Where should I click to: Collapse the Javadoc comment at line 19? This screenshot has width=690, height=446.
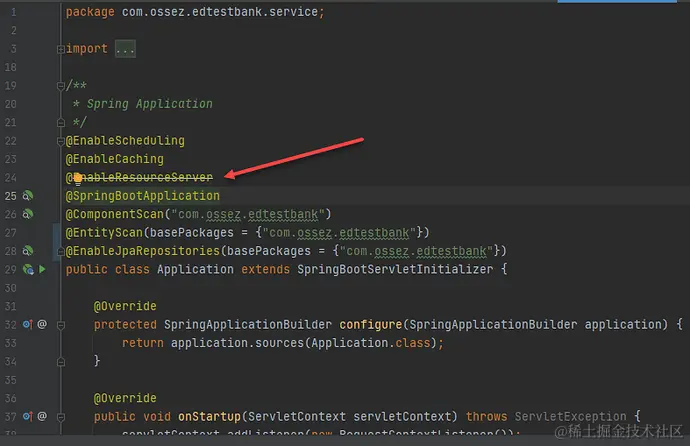tap(61, 86)
